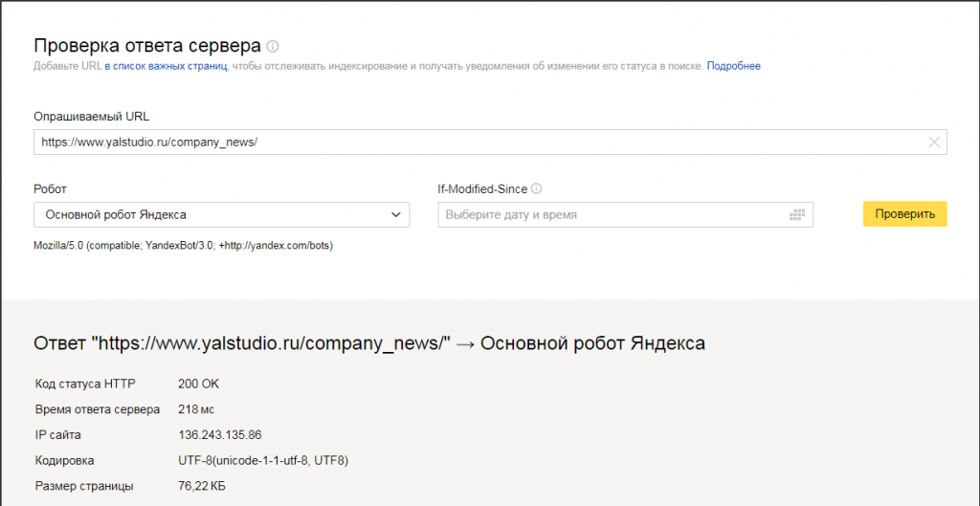Click the Размер страницы label
980x506 pixels.
click(x=84, y=486)
